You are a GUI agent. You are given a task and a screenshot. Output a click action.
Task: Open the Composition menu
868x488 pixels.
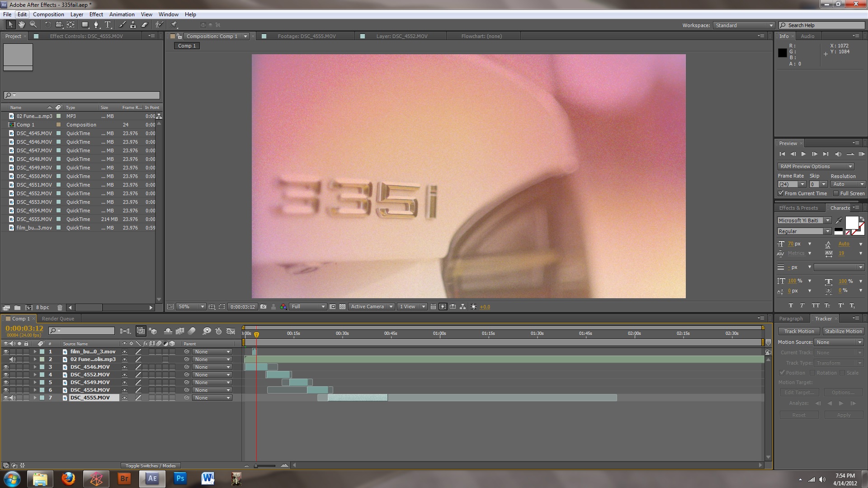48,14
